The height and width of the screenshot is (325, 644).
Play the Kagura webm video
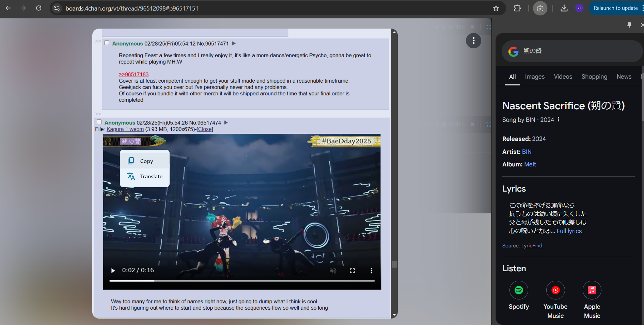[113, 271]
